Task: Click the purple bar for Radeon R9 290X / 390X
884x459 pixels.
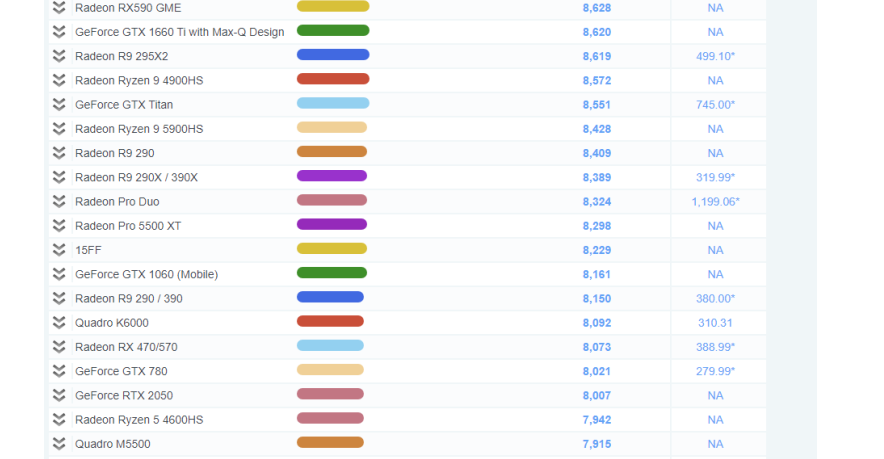Action: pyautogui.click(x=332, y=176)
